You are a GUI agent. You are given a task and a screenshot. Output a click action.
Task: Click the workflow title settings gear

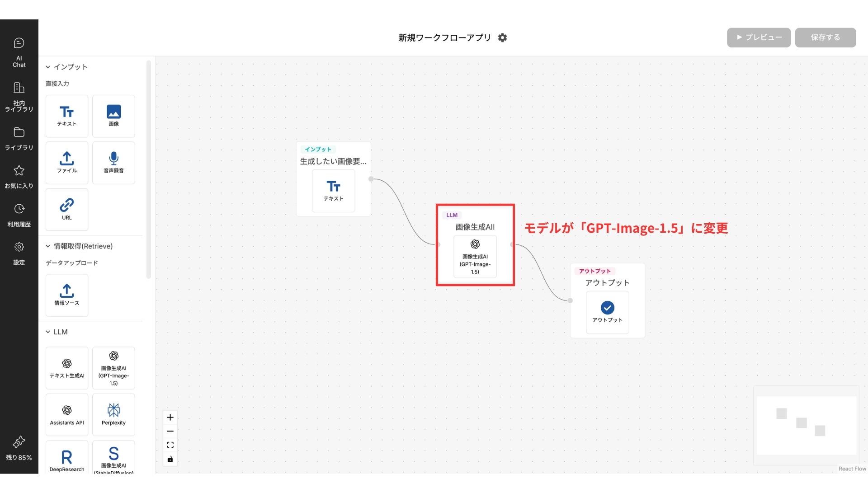[502, 38]
